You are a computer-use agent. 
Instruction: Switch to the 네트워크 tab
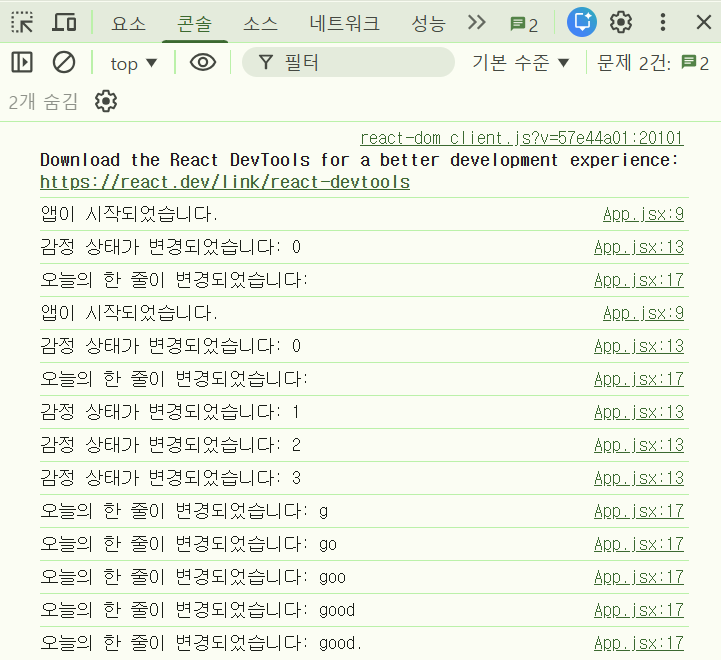tap(345, 24)
